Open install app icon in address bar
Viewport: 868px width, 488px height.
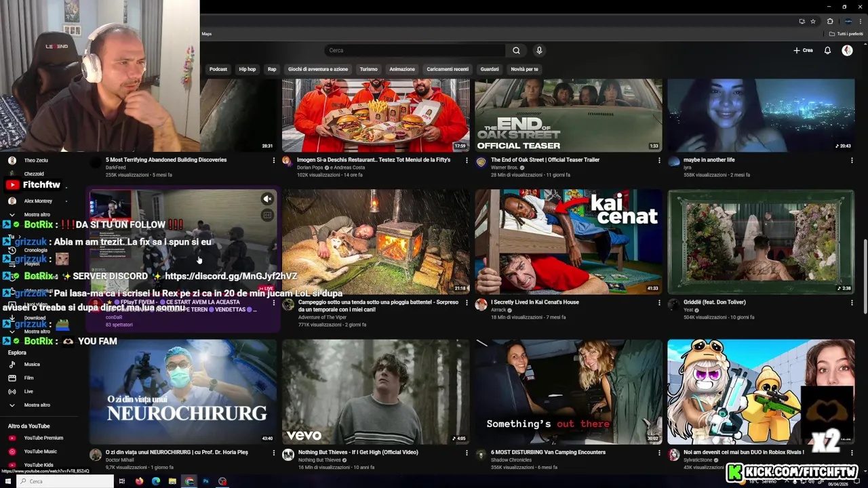point(802,21)
